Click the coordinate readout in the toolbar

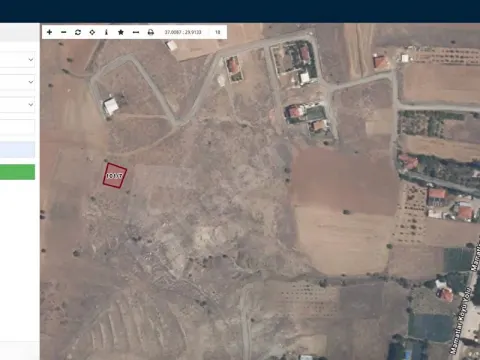coord(183,32)
